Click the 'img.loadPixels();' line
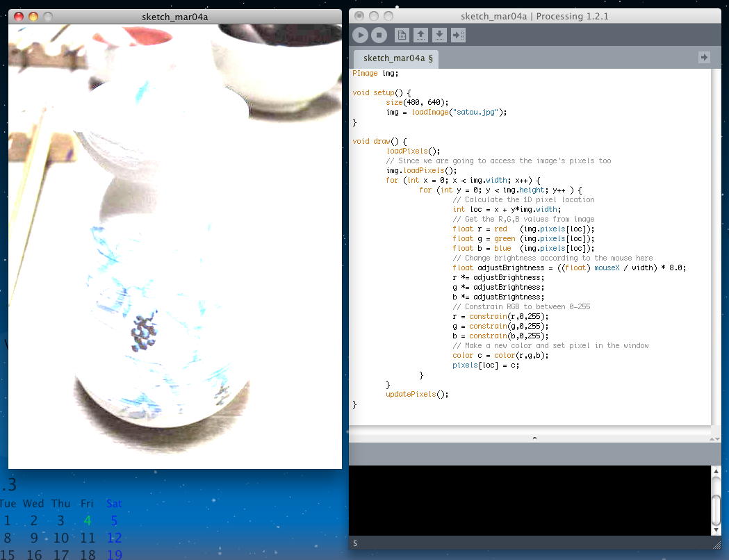729x560 pixels. pyautogui.click(x=421, y=170)
